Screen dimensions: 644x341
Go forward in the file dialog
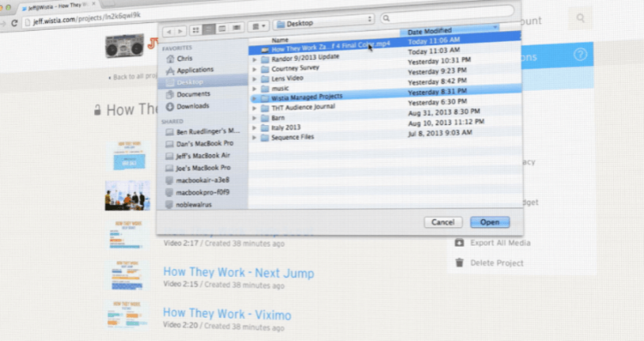(180, 31)
